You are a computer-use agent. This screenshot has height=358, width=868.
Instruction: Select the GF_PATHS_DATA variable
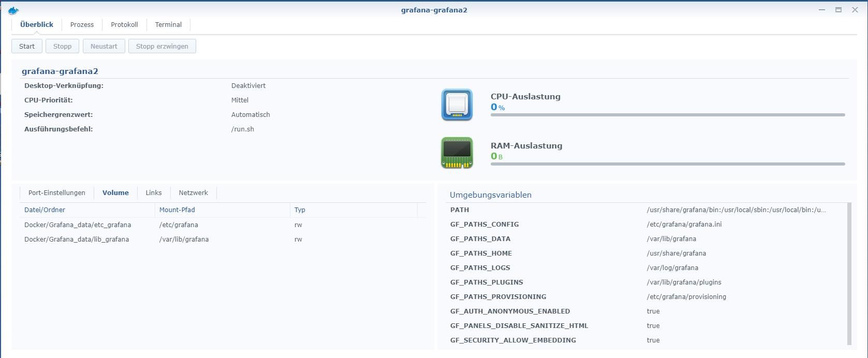[646, 238]
